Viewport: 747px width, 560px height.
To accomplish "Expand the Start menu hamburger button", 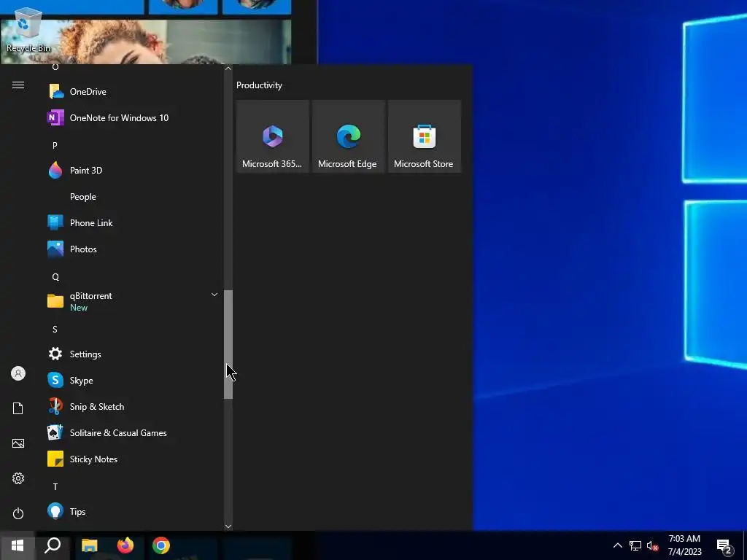I will point(18,85).
